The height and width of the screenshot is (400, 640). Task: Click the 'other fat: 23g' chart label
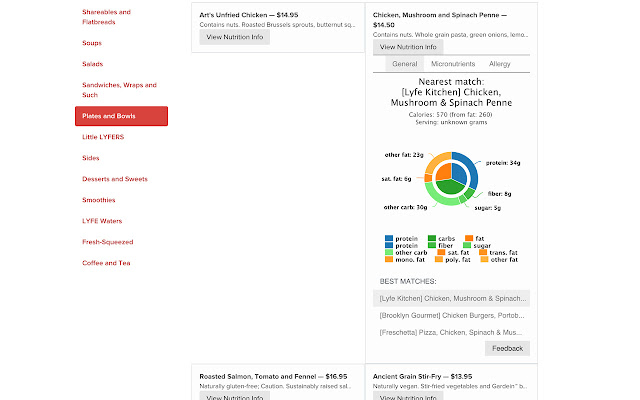point(404,155)
